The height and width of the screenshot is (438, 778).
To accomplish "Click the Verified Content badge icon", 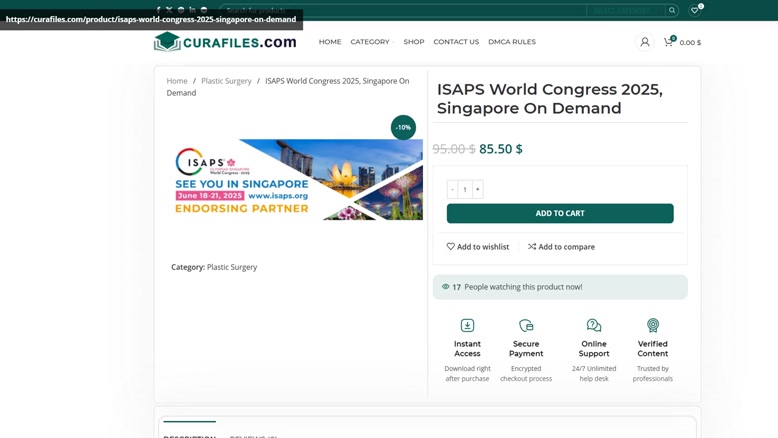I will [x=653, y=325].
